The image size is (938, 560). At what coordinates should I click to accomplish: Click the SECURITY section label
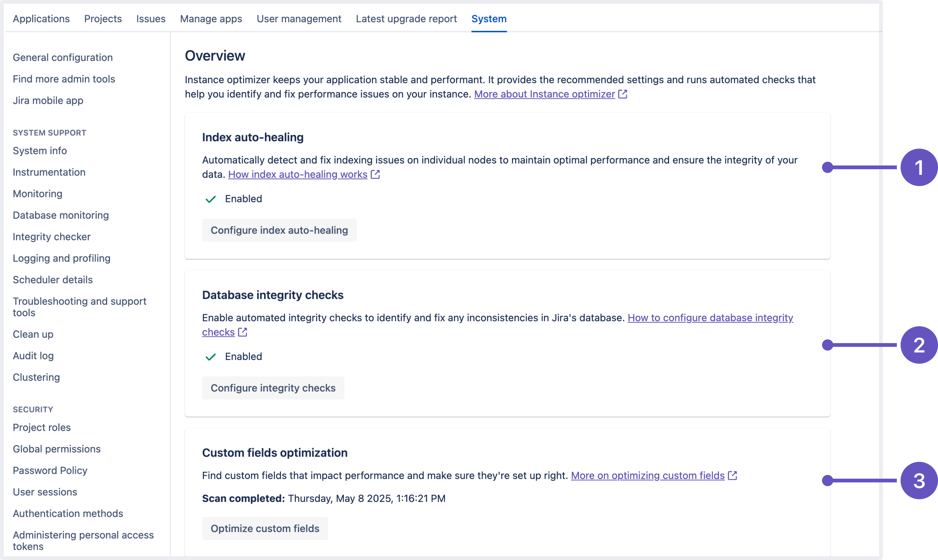pos(33,409)
